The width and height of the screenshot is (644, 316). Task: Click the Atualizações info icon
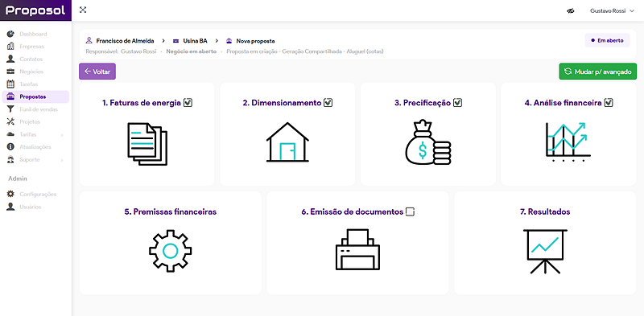pyautogui.click(x=11, y=147)
